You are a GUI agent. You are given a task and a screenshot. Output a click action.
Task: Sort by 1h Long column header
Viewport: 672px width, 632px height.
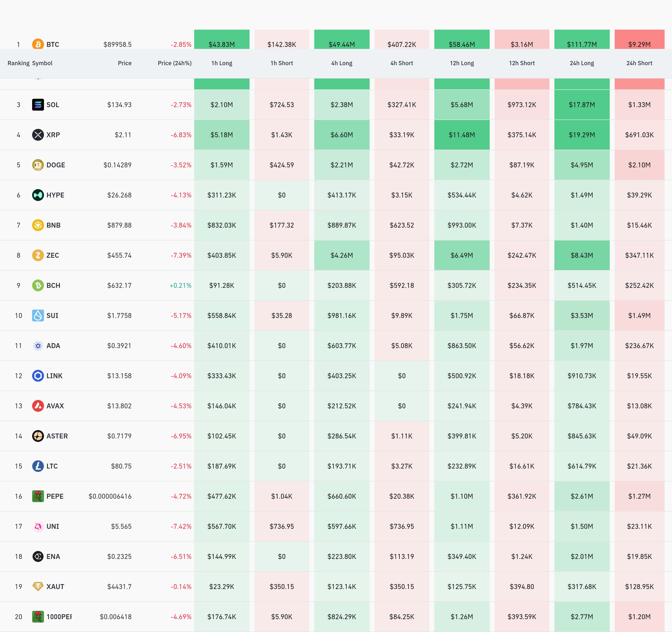point(222,63)
